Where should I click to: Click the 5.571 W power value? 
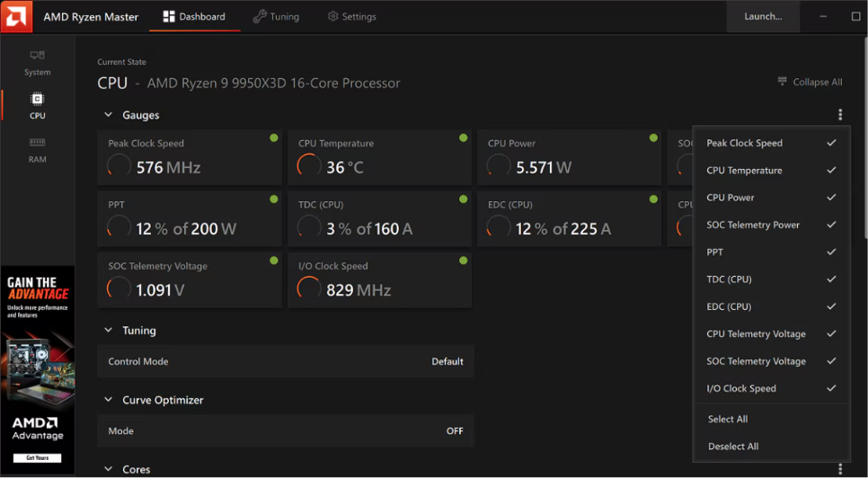click(544, 167)
